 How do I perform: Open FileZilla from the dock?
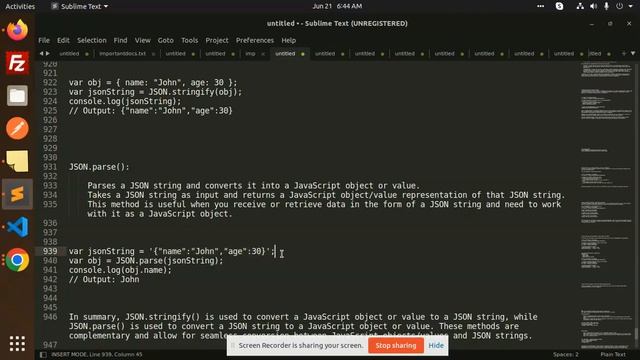click(x=17, y=63)
